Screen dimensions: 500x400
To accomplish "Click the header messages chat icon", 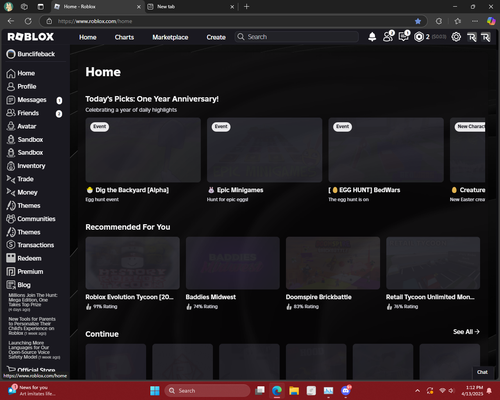I will coord(404,36).
